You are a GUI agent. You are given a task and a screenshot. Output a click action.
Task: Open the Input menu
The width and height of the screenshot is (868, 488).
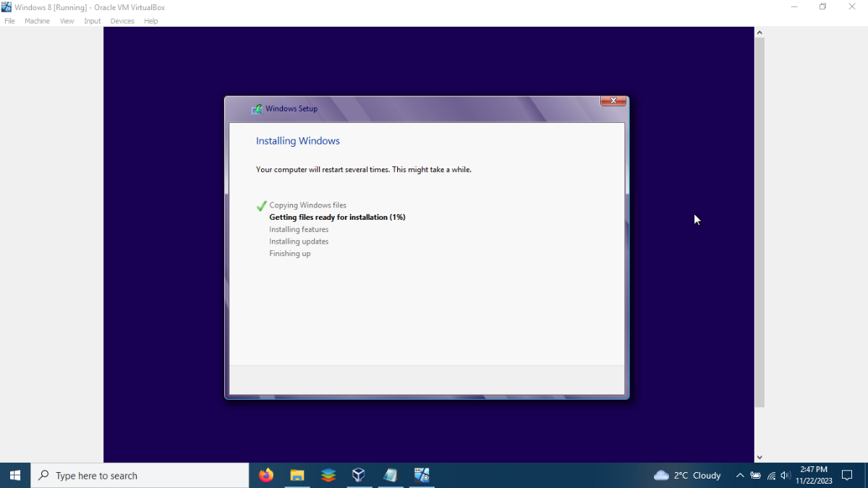coord(93,21)
